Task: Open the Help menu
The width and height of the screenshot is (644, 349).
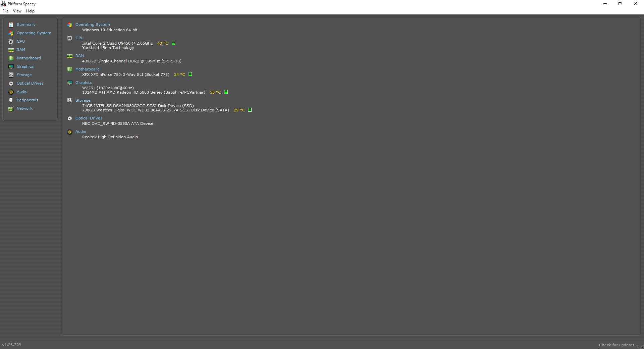Action: click(x=30, y=11)
